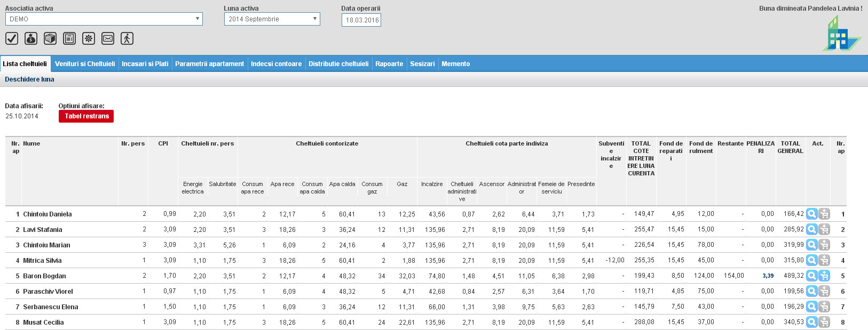The height and width of the screenshot is (330, 868).
Task: Click magnifier icon for Chintoiu Daniela row
Action: 811,214
